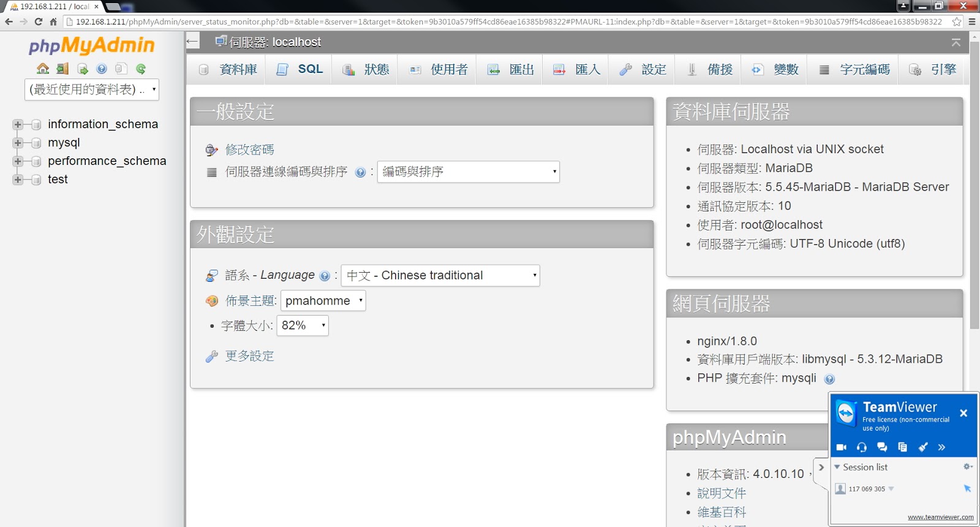Open session 117 069 305 dropdown arrow
Image resolution: width=980 pixels, height=527 pixels.
[891, 488]
